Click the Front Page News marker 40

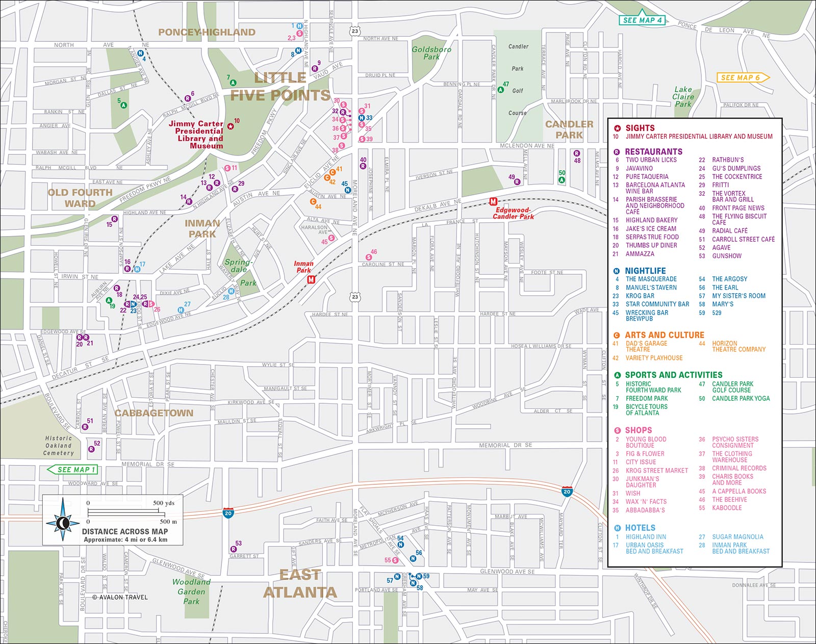pyautogui.click(x=363, y=166)
